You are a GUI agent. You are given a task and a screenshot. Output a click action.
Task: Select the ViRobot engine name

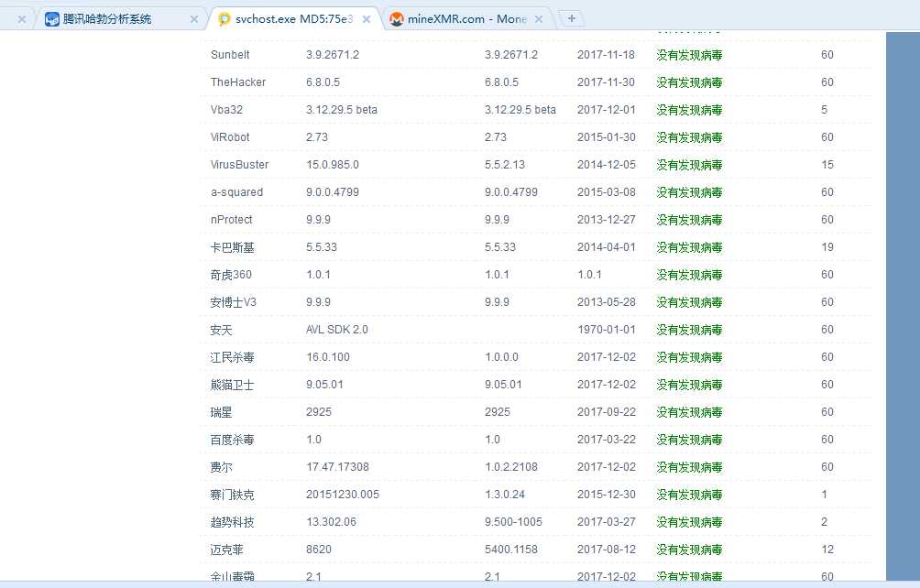click(230, 137)
